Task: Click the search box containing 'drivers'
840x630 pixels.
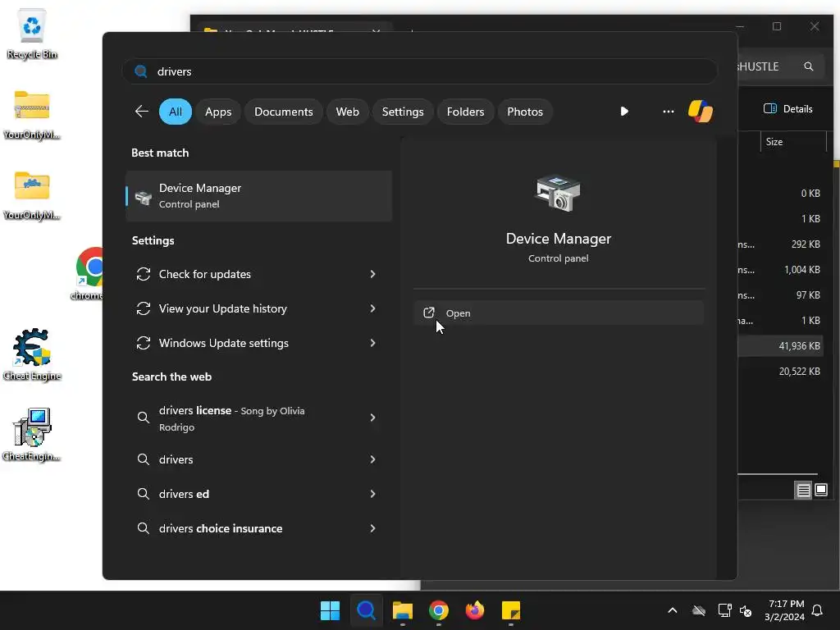Action: [x=420, y=71]
